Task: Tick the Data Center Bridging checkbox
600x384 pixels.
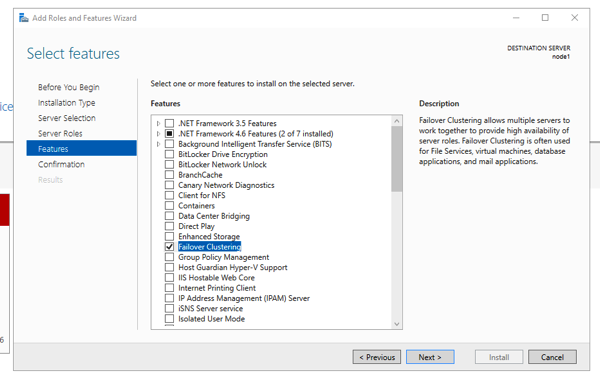Action: click(169, 216)
